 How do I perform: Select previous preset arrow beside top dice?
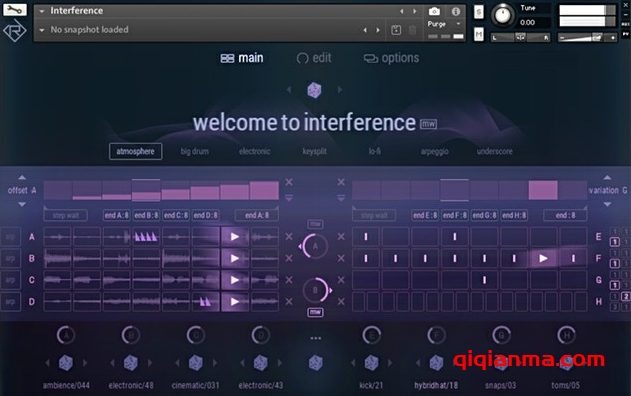click(289, 89)
